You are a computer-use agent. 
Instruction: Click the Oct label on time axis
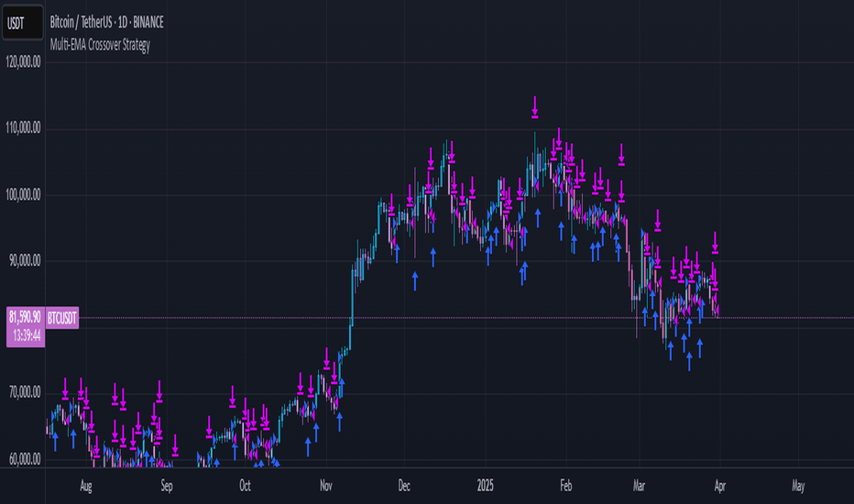click(245, 486)
